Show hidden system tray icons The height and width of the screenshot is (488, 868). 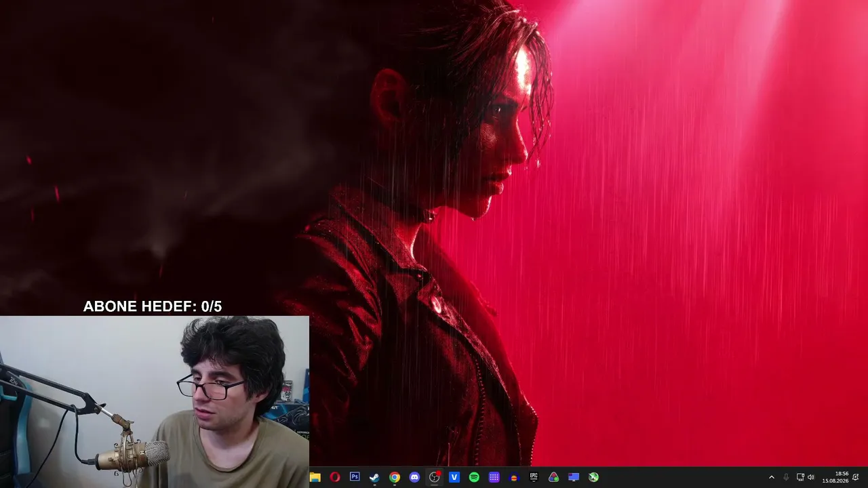tap(771, 477)
